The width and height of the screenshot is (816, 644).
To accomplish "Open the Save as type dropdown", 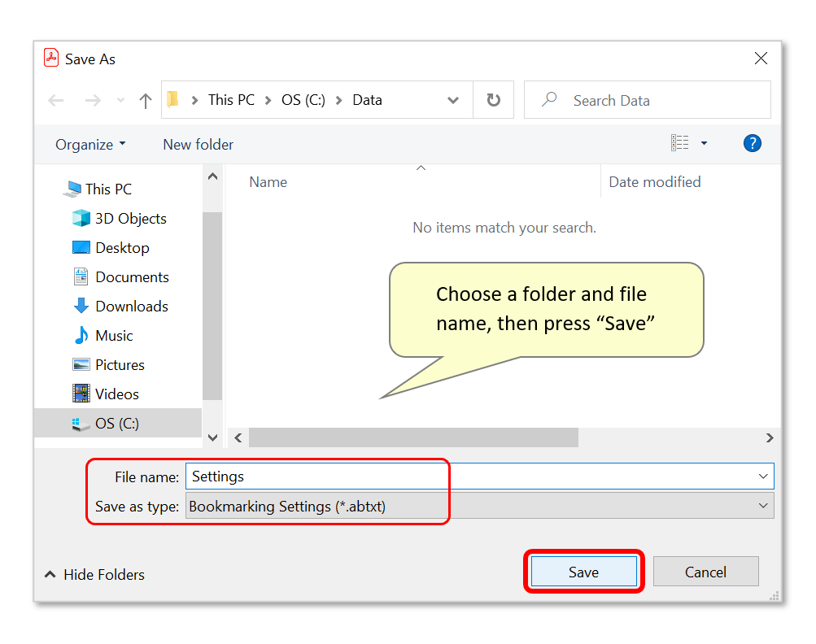I will tap(763, 505).
